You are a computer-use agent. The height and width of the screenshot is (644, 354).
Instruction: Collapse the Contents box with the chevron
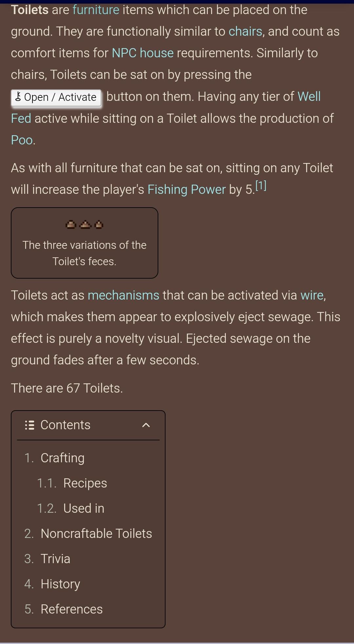point(146,425)
